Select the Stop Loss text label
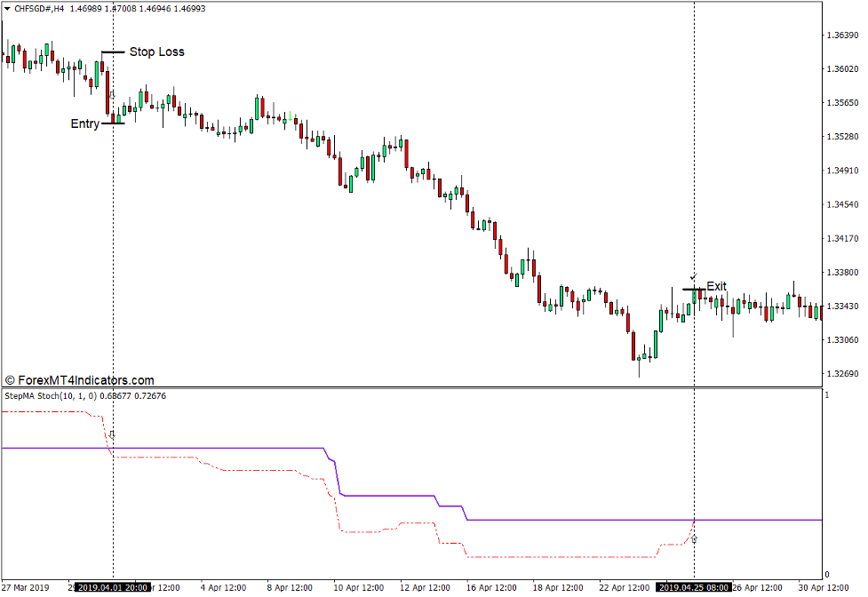Image resolution: width=868 pixels, height=597 pixels. pyautogui.click(x=156, y=52)
